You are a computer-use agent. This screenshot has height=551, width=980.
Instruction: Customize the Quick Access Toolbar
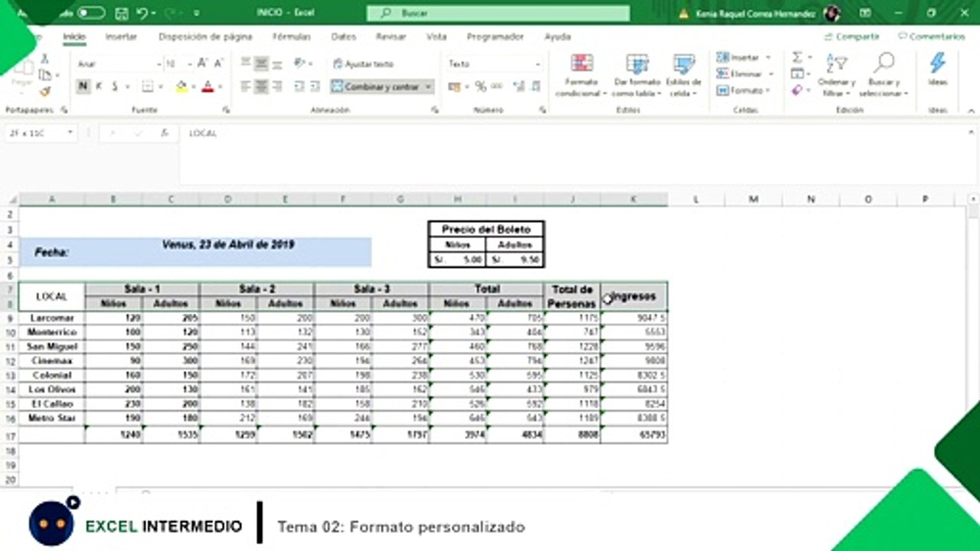(197, 13)
